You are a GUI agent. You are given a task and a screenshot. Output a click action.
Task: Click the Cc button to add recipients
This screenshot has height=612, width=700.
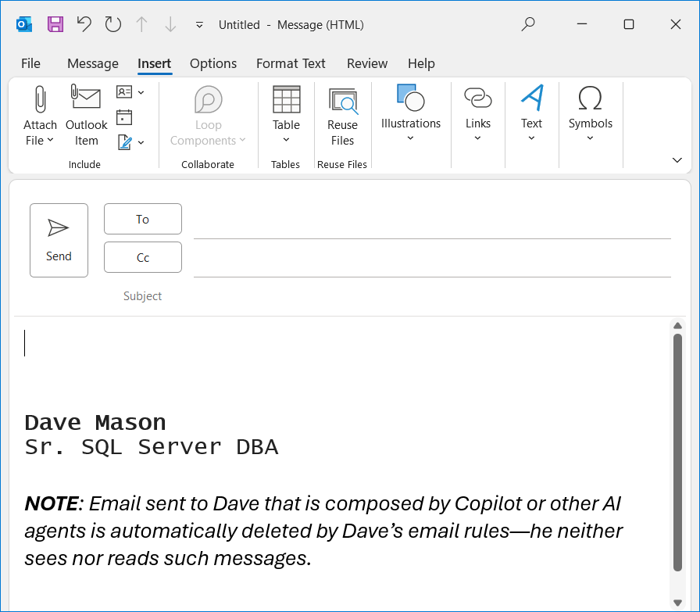coord(143,257)
